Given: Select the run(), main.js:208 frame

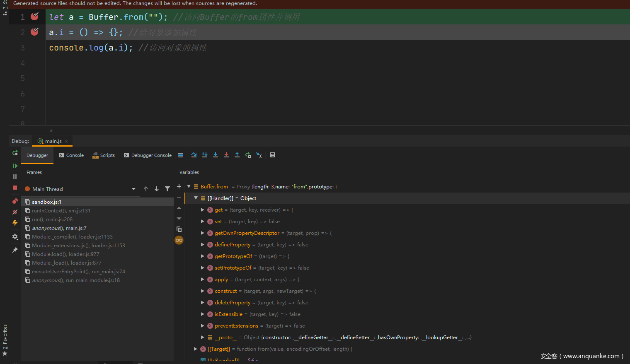Looking at the screenshot, I should click(52, 219).
